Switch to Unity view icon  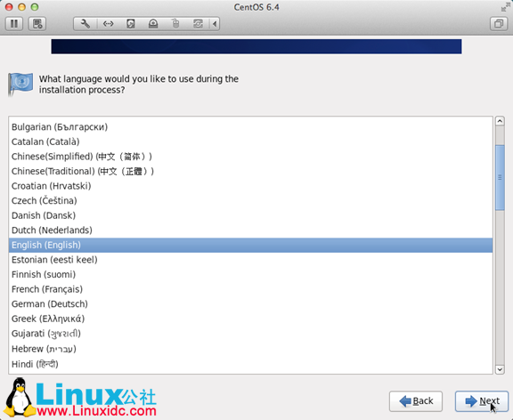[x=499, y=24]
